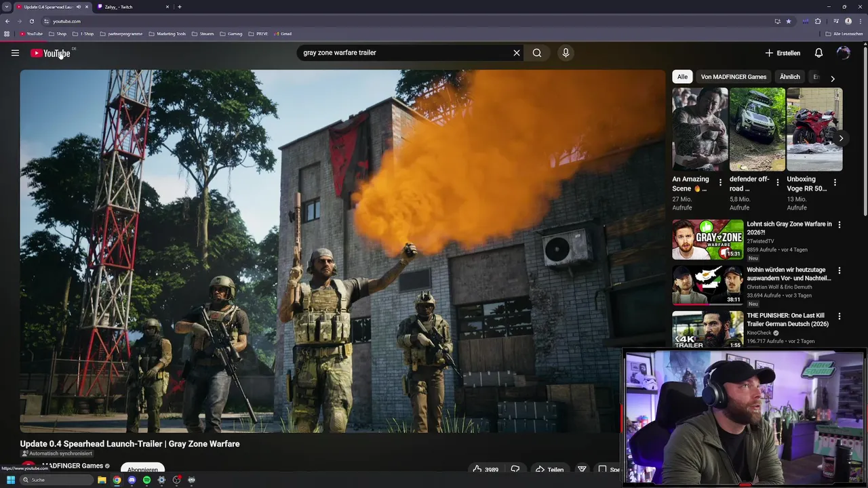The height and width of the screenshot is (488, 868).
Task: Open the 'An Amazing Scene' Short thumbnail
Action: [700, 129]
